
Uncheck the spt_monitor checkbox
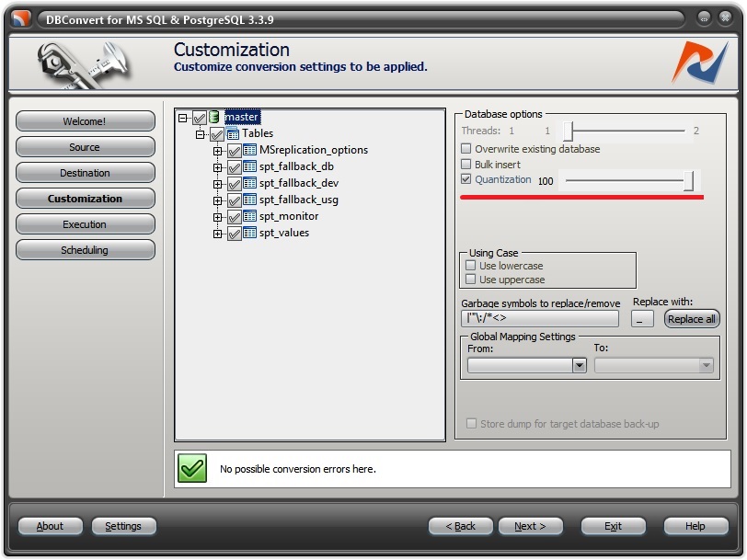point(234,217)
